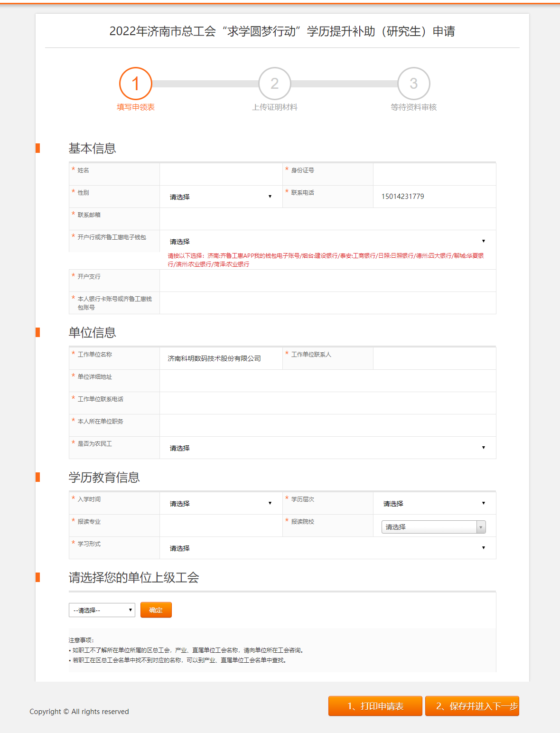Image resolution: width=560 pixels, height=733 pixels.
Task: Click step 1 circle 填写申领表
Action: (x=136, y=84)
